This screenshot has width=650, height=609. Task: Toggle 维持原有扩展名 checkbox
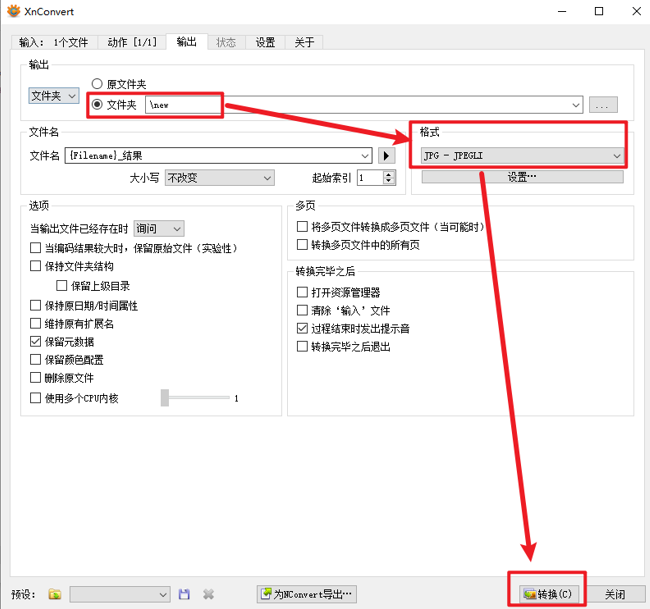35,323
